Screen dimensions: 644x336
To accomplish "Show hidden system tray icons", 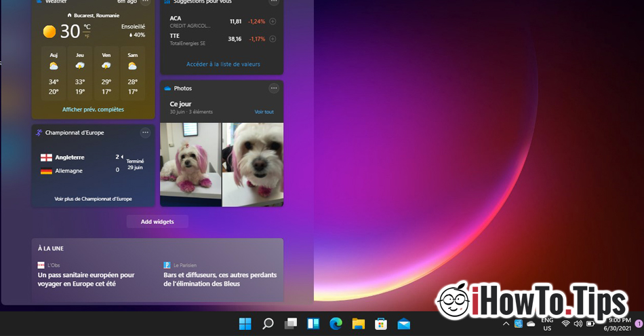I will (506, 324).
